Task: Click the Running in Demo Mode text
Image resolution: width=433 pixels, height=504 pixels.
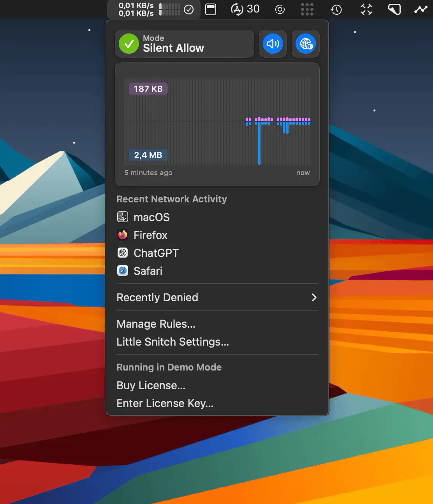Action: tap(169, 367)
